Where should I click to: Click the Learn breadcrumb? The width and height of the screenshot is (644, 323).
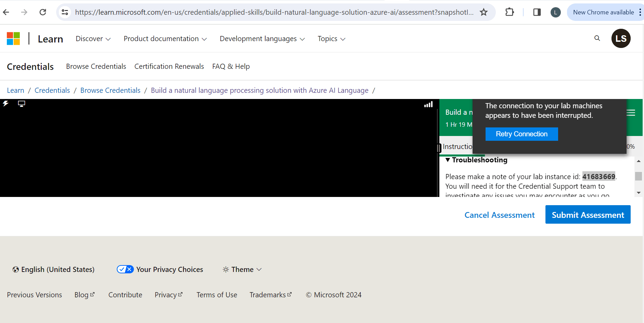coord(15,90)
